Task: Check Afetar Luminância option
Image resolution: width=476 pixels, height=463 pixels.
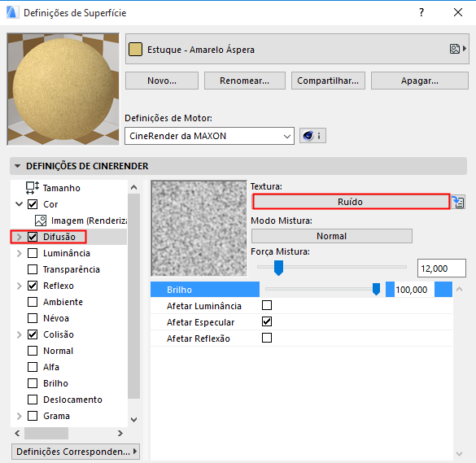Action: pyautogui.click(x=267, y=305)
